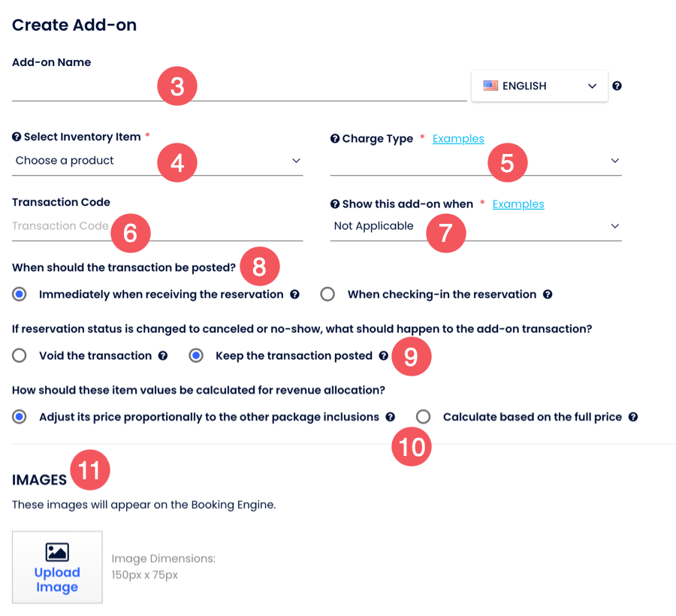This screenshot has width=676, height=616.
Task: Open the Charge Type dropdown
Action: (475, 161)
